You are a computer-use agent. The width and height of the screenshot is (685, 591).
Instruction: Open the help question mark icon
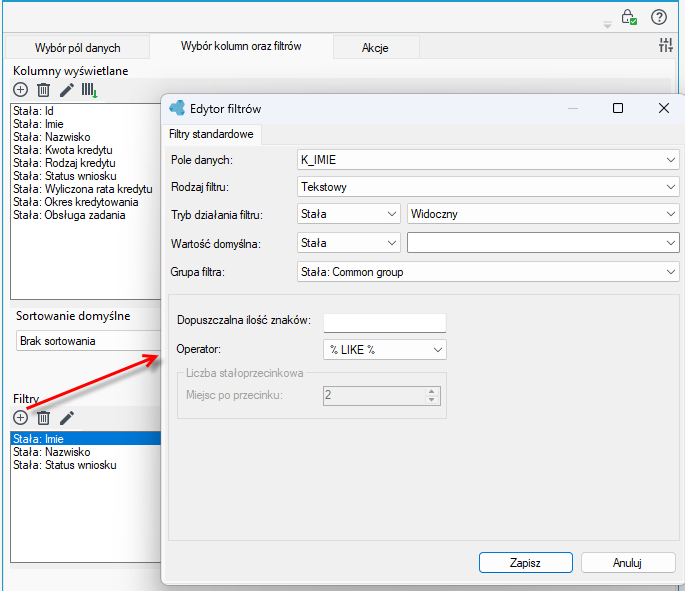tap(659, 17)
